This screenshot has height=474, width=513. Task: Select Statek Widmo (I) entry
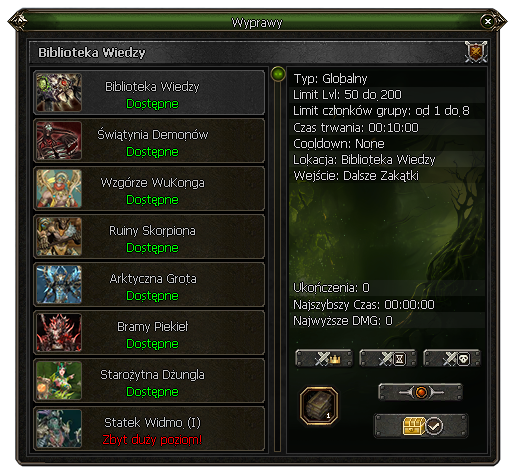149,429
